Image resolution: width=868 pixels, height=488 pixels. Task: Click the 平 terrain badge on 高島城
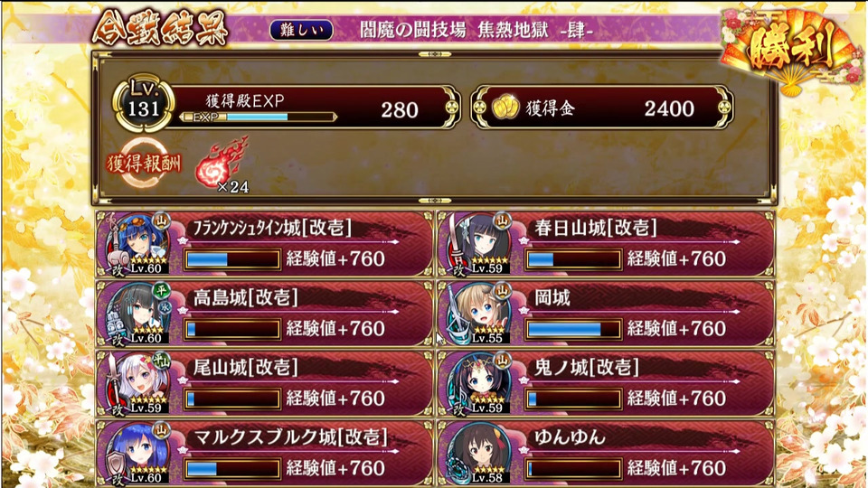click(x=161, y=289)
